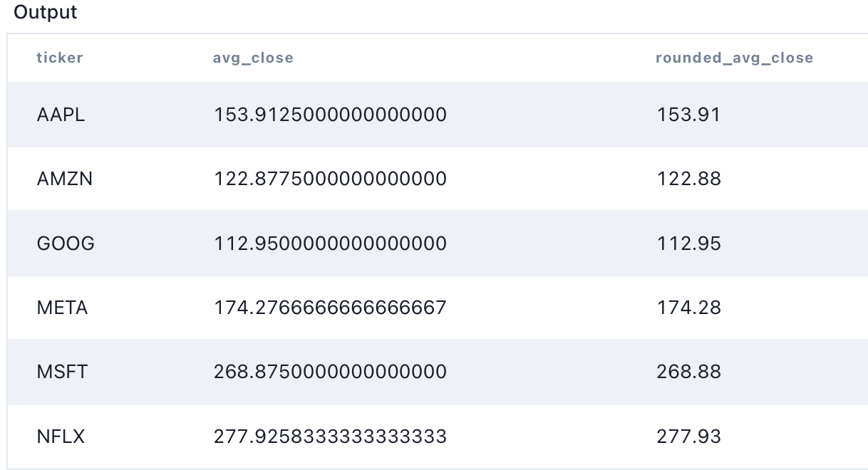This screenshot has height=470, width=868.
Task: Select the AMZN ticker cell
Action: 65,178
